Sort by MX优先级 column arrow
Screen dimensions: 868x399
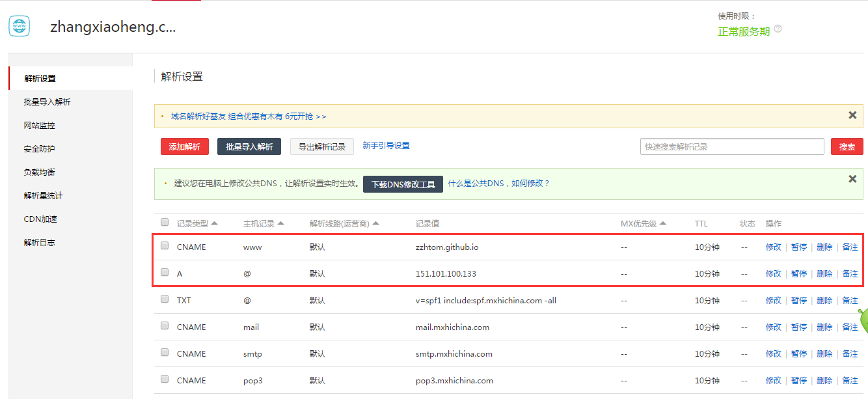coord(663,223)
